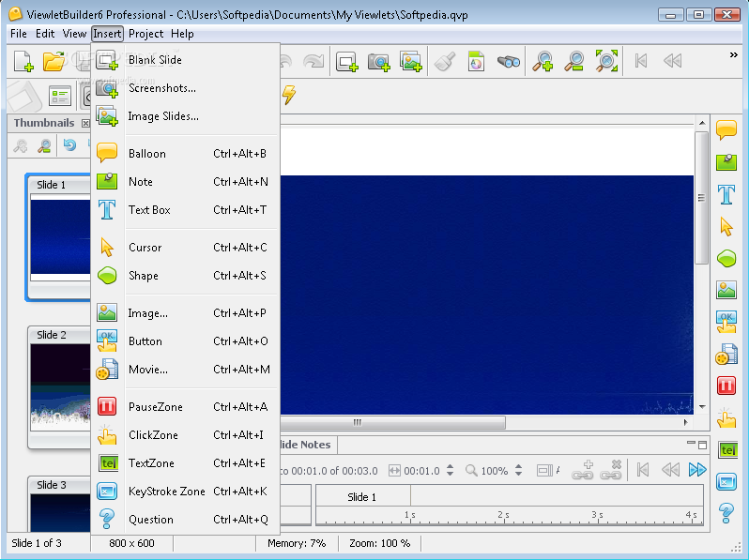
Task: Click the binoculars Find toolbar icon
Action: click(509, 61)
